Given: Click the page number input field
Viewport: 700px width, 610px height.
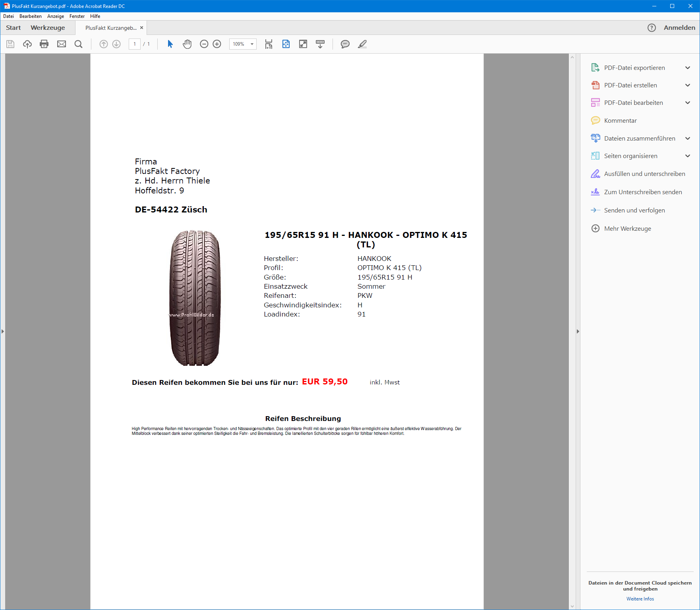Looking at the screenshot, I should coord(135,44).
